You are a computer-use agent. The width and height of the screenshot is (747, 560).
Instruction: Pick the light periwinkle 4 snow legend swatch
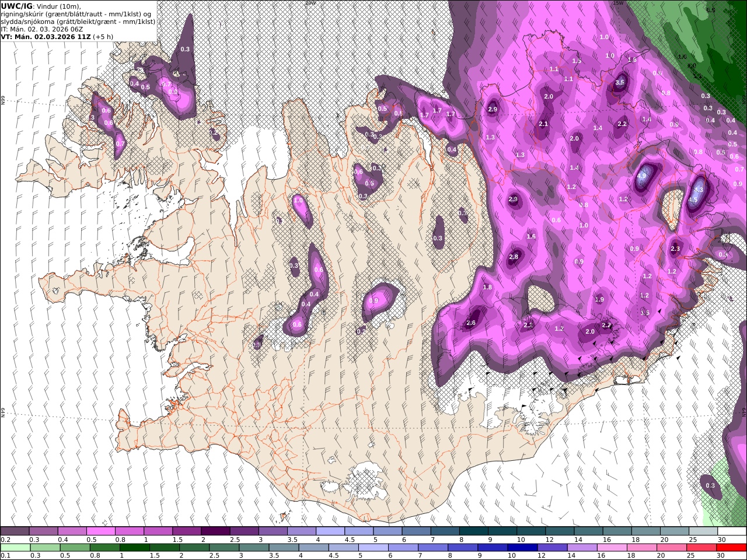tap(330, 531)
